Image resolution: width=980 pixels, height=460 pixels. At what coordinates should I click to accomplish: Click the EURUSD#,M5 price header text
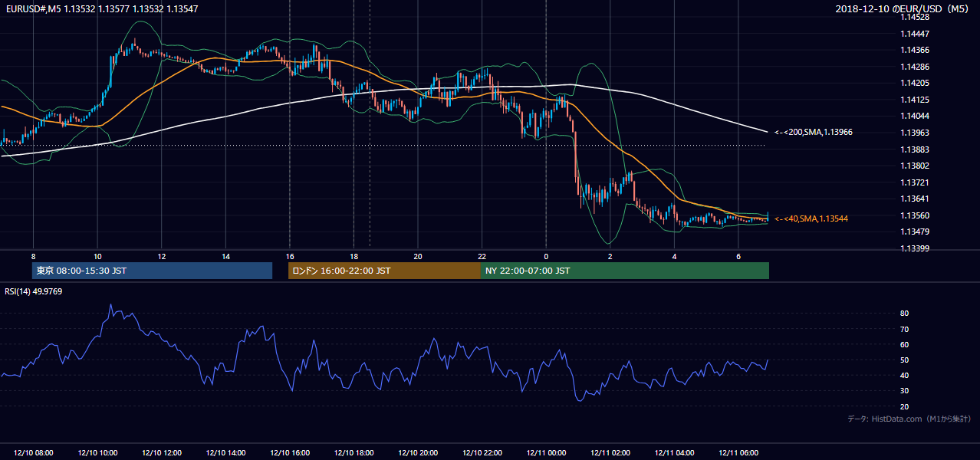tap(100, 8)
